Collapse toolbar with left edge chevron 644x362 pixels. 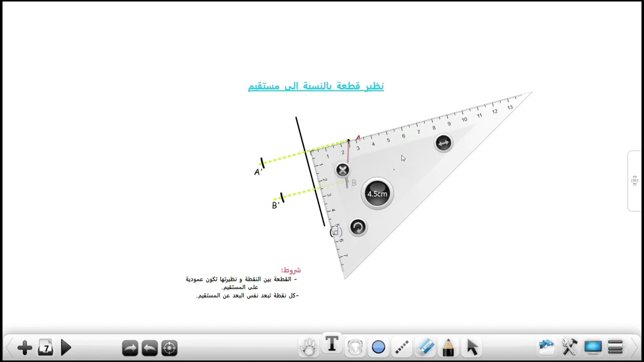[x=9, y=347]
